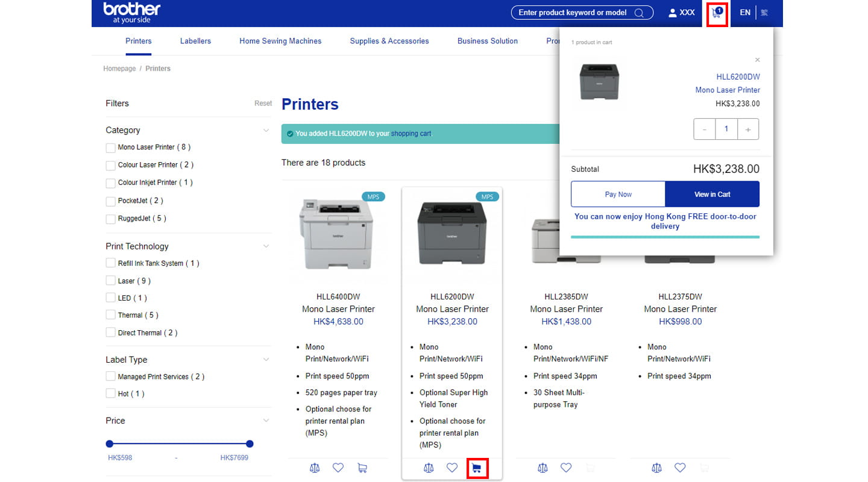868x482 pixels.
Task: Check the Thermal technology filter
Action: pos(110,315)
